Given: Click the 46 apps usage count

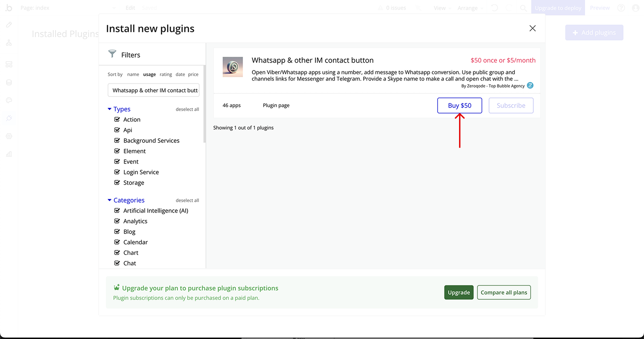Looking at the screenshot, I should [x=231, y=105].
